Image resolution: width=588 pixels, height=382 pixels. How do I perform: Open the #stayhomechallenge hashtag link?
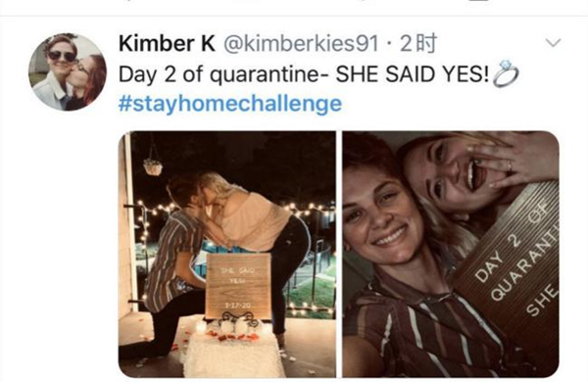(x=230, y=104)
